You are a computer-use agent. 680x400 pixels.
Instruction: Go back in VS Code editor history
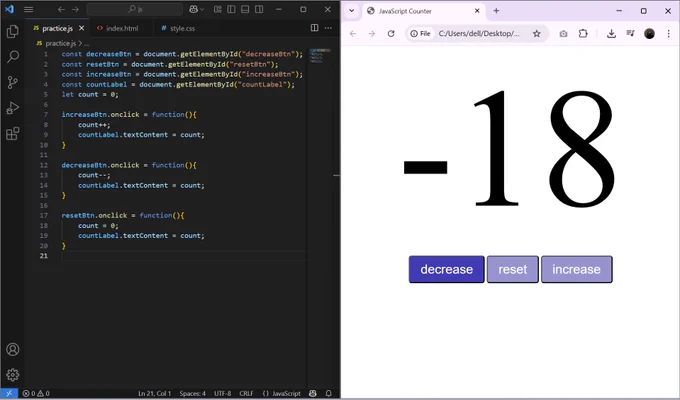tap(61, 9)
